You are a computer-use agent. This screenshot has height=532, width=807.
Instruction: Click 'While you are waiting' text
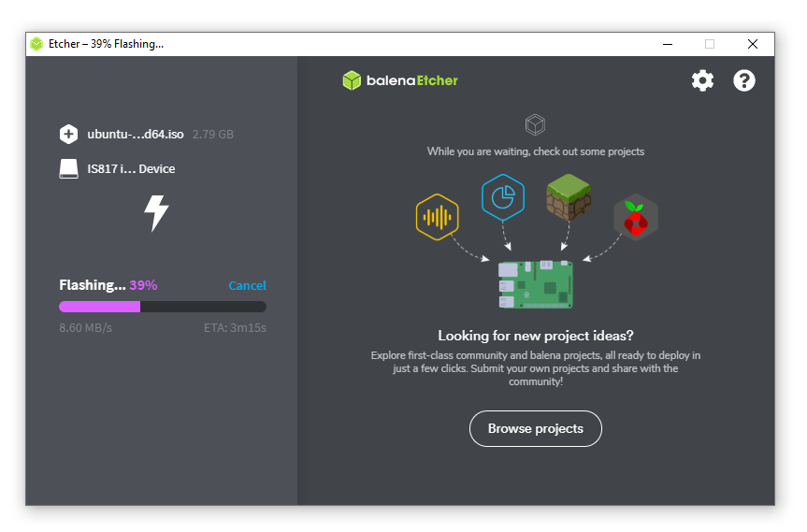coord(535,151)
